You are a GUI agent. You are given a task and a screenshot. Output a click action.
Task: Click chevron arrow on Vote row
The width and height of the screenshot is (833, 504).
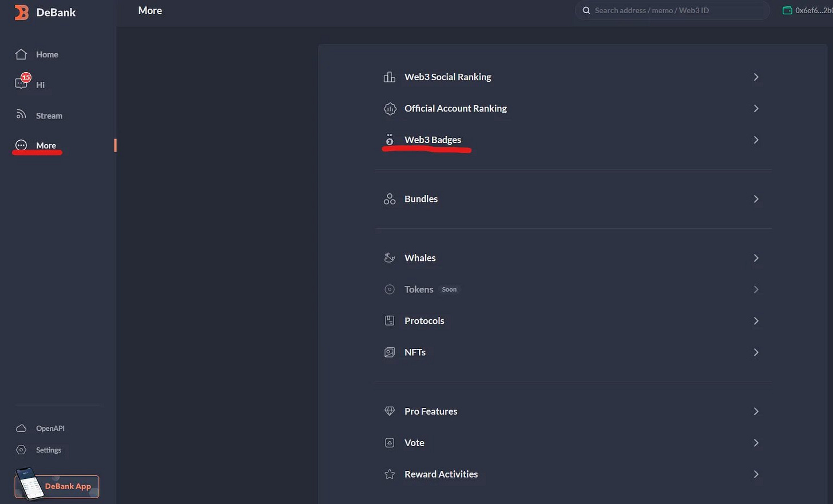coord(756,443)
